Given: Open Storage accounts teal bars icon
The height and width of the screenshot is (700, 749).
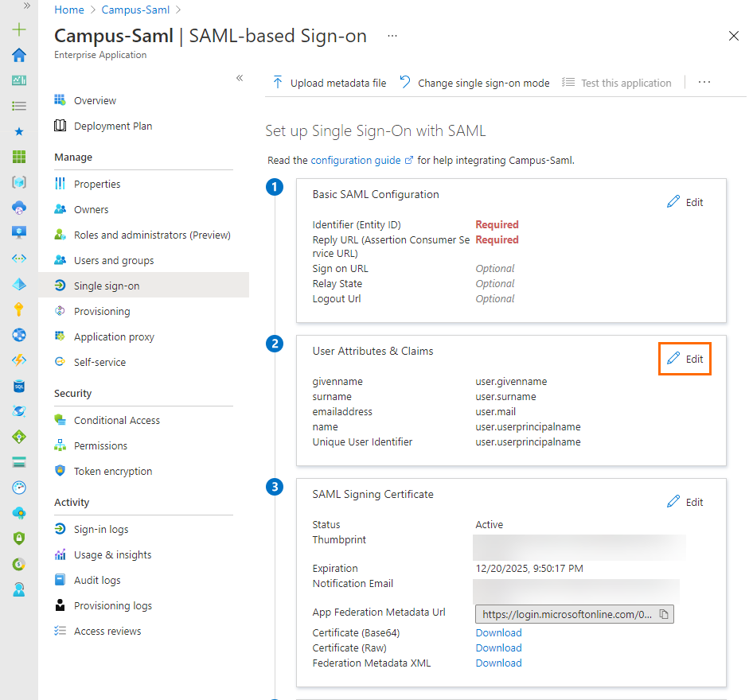Looking at the screenshot, I should click(x=19, y=461).
